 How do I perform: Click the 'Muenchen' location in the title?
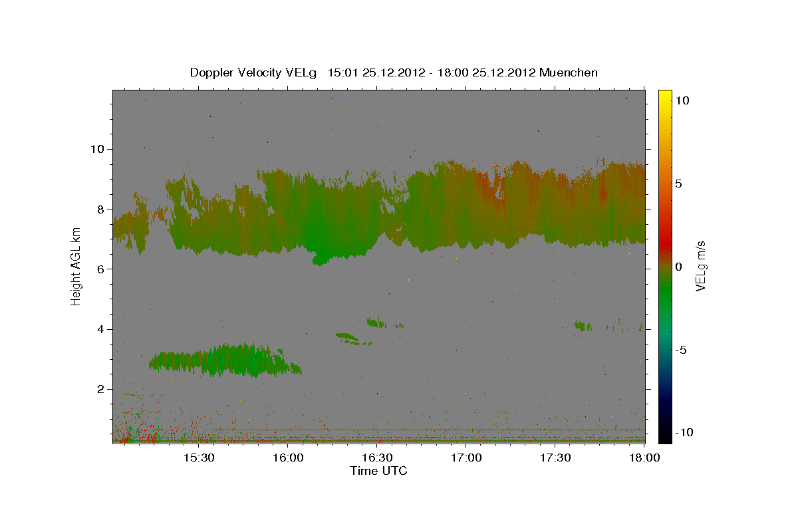pyautogui.click(x=569, y=72)
